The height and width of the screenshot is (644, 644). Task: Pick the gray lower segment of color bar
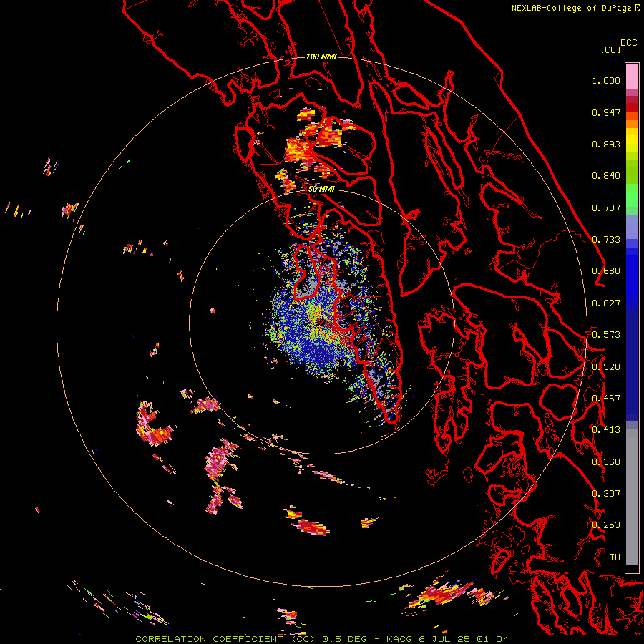click(632, 497)
